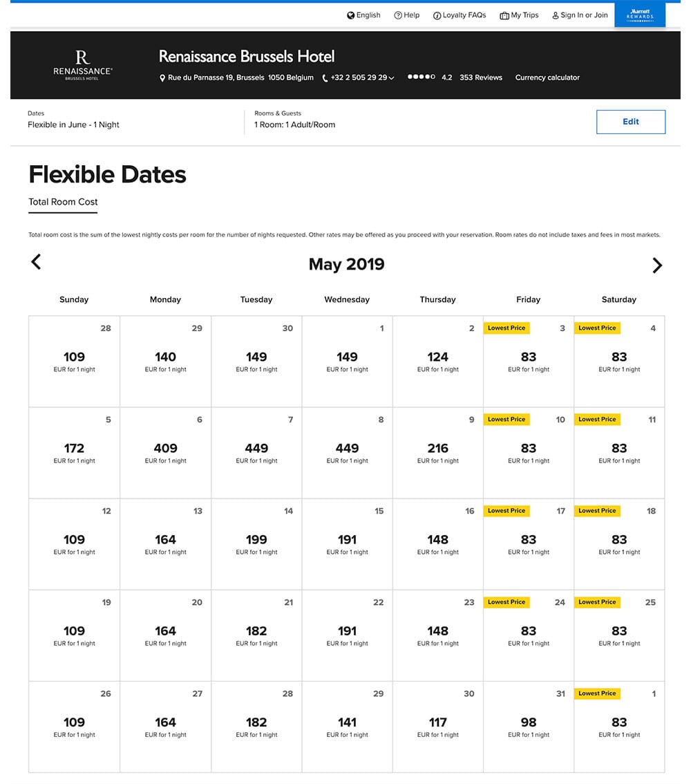Click the Renaissance Brussels Hotel title
The image size is (691, 784).
[246, 57]
